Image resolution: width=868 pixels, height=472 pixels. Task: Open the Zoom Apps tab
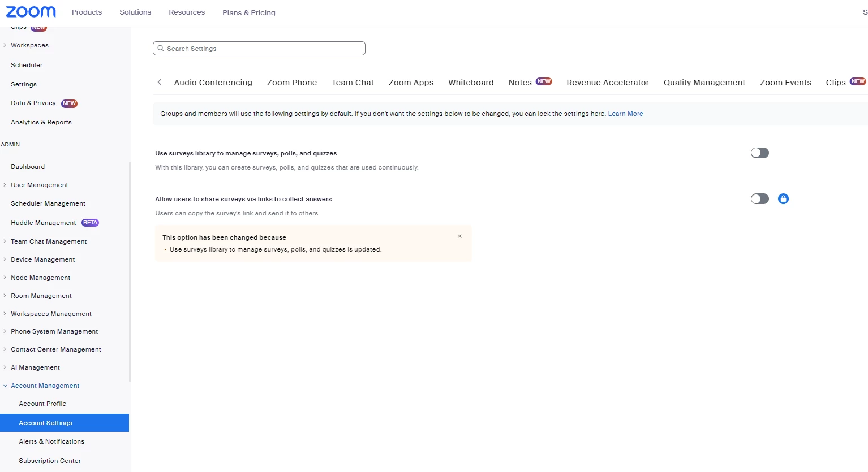pyautogui.click(x=411, y=83)
